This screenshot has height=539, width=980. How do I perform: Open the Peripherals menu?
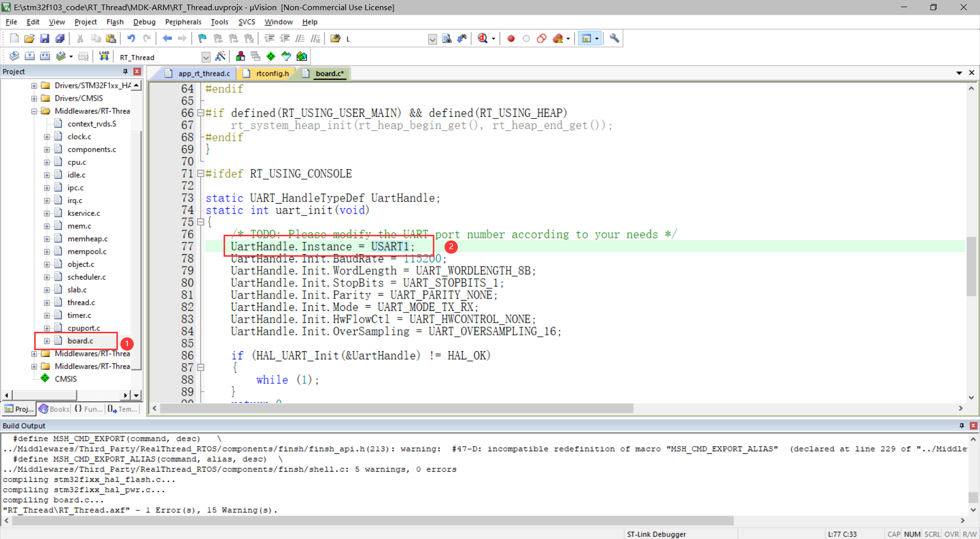click(183, 22)
